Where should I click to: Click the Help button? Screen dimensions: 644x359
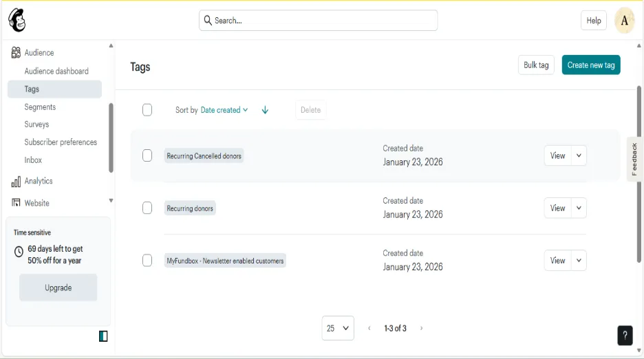point(594,21)
